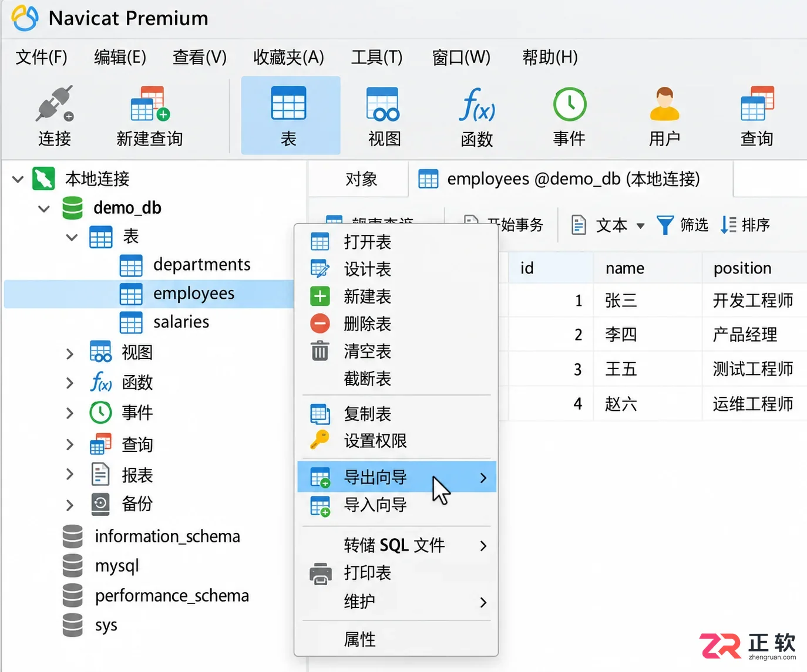Select the departments table
The image size is (807, 672).
[201, 265]
